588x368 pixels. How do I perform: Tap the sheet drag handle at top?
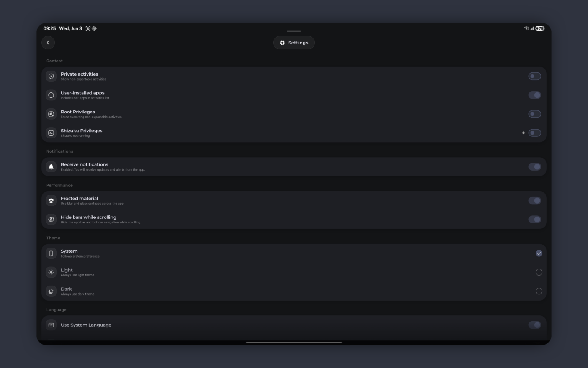(x=294, y=31)
